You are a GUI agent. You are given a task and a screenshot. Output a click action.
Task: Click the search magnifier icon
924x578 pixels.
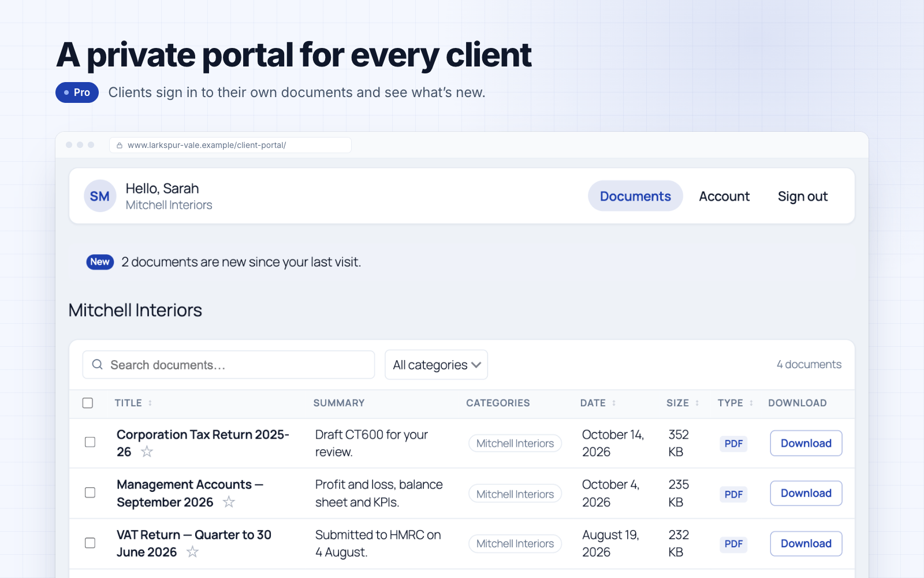pyautogui.click(x=98, y=365)
